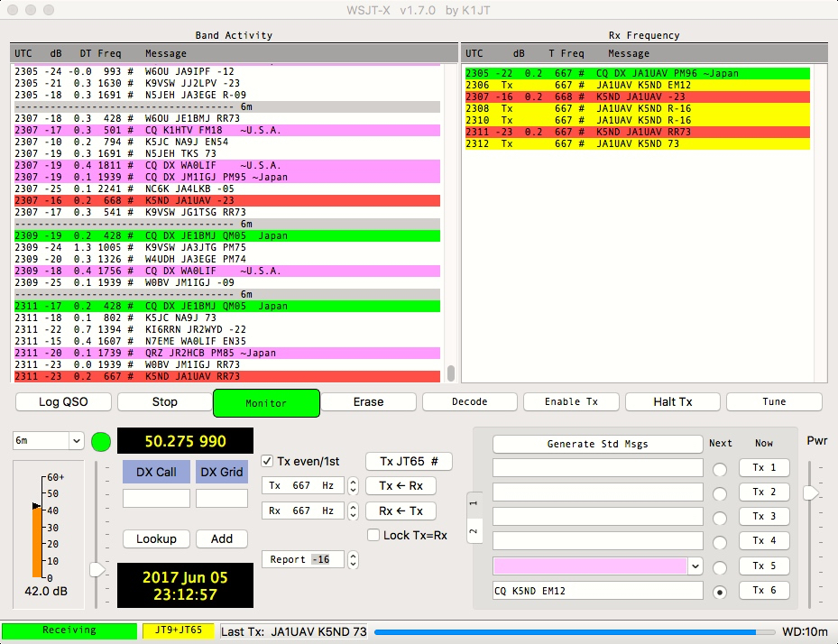Raise the Report value with up arrow
This screenshot has width=838, height=644.
(353, 556)
